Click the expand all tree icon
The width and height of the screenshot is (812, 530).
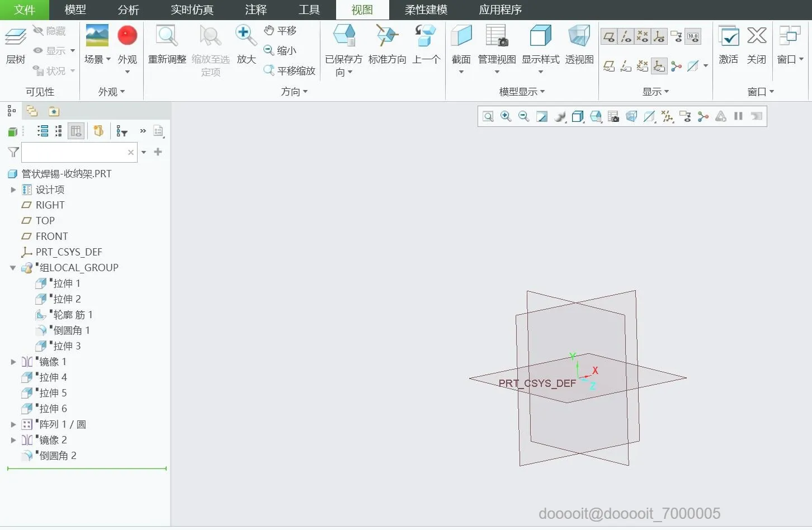[x=43, y=131]
